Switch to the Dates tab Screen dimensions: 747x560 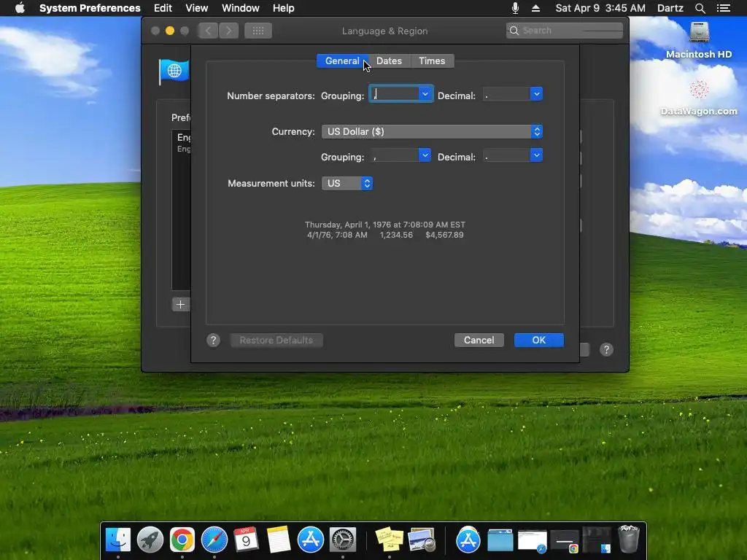(390, 61)
